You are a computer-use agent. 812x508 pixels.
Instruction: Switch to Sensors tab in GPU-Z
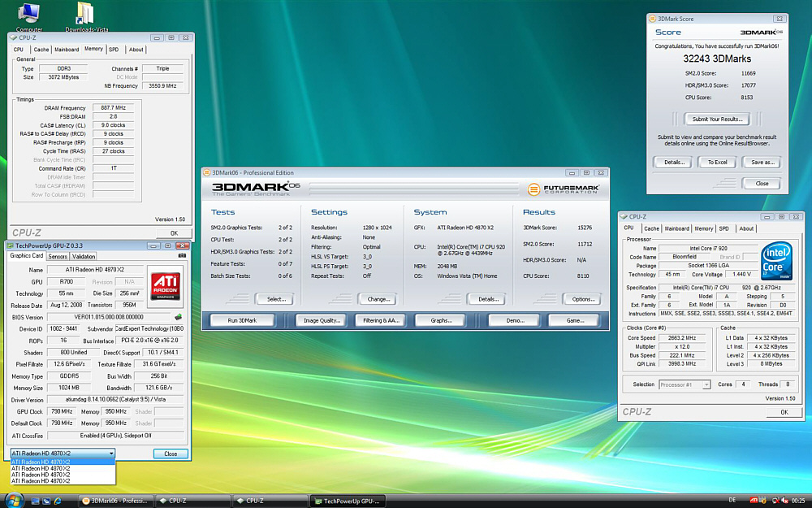[58, 256]
